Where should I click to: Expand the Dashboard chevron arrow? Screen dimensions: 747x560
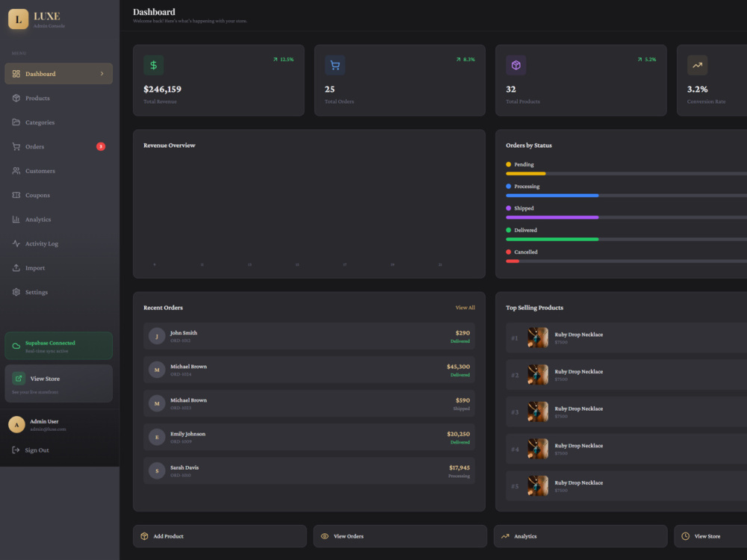[102, 74]
